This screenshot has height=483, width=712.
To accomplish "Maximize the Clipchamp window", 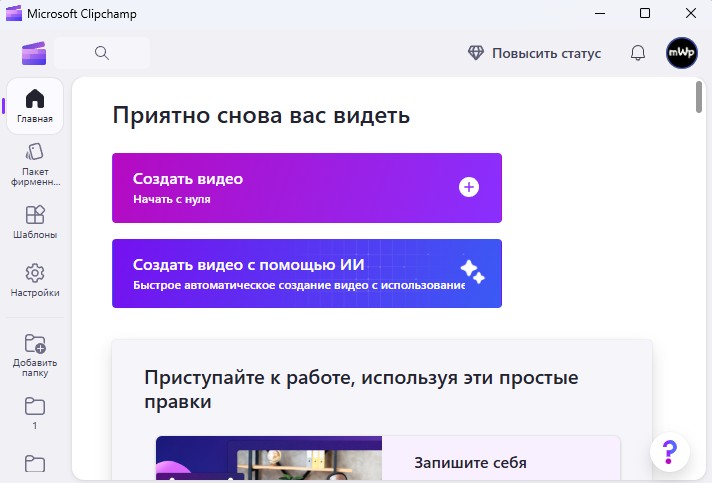I will 645,14.
